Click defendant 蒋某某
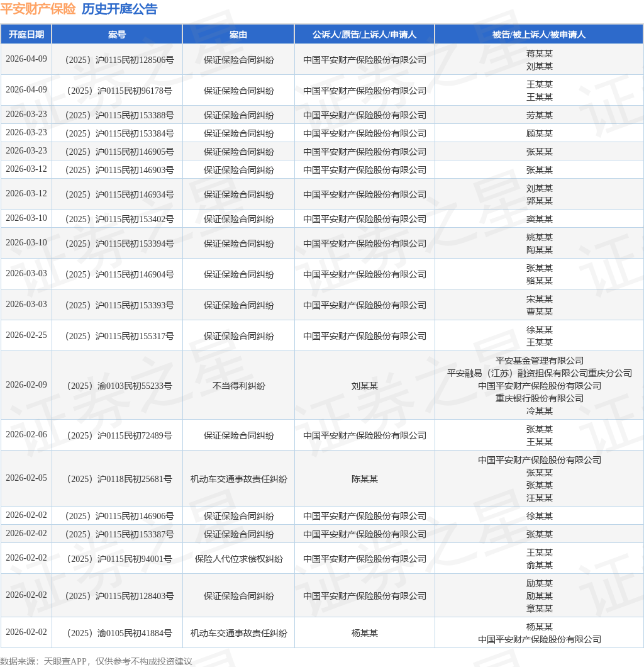The height and width of the screenshot is (667, 644). tap(540, 53)
